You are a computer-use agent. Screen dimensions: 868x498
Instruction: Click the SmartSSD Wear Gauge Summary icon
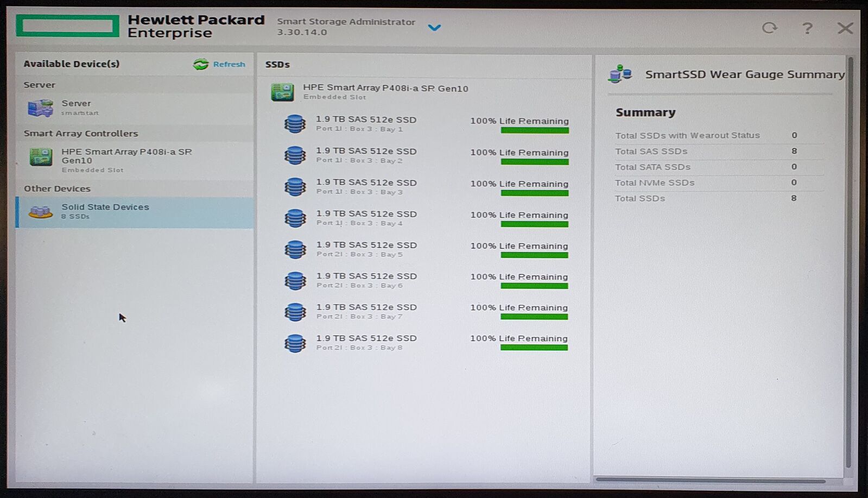pos(620,73)
